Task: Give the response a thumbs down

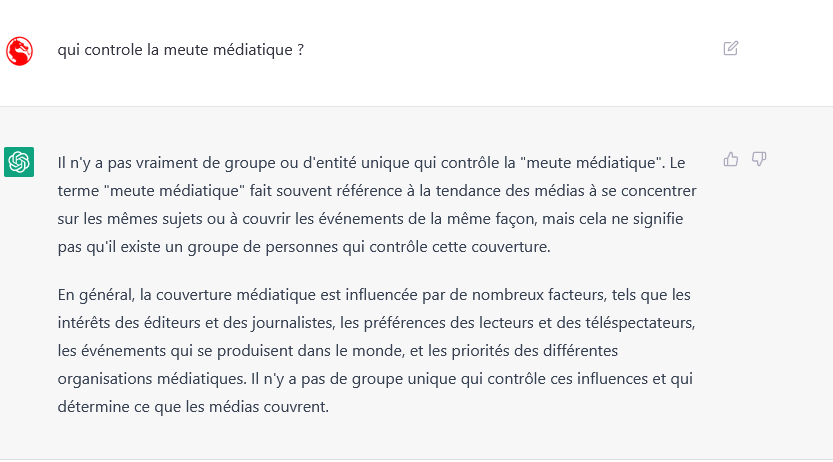Action: [x=759, y=159]
